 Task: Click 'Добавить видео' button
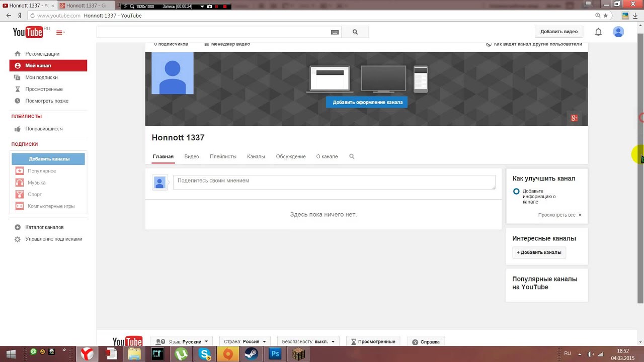coord(558,32)
